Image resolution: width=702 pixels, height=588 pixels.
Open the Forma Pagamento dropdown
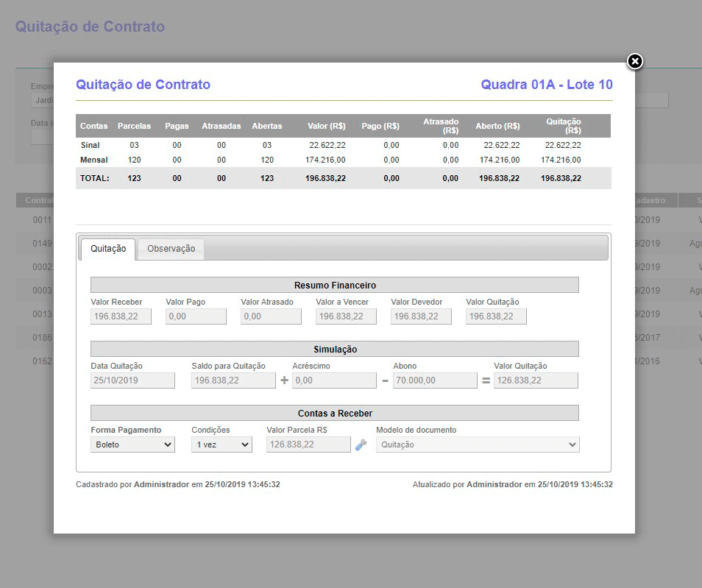pos(133,444)
